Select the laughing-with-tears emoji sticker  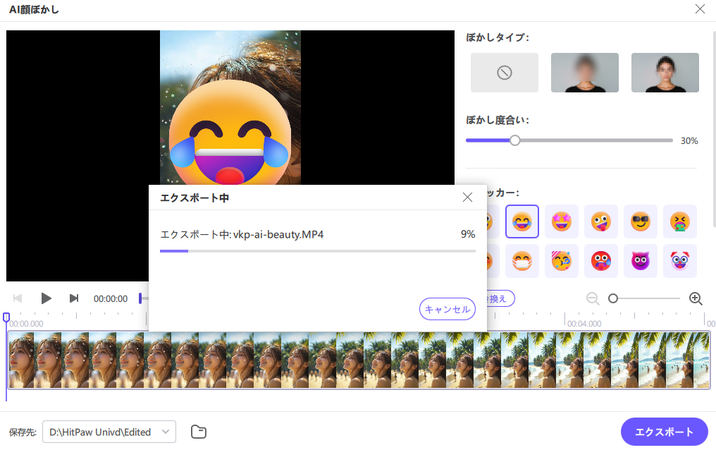522,222
